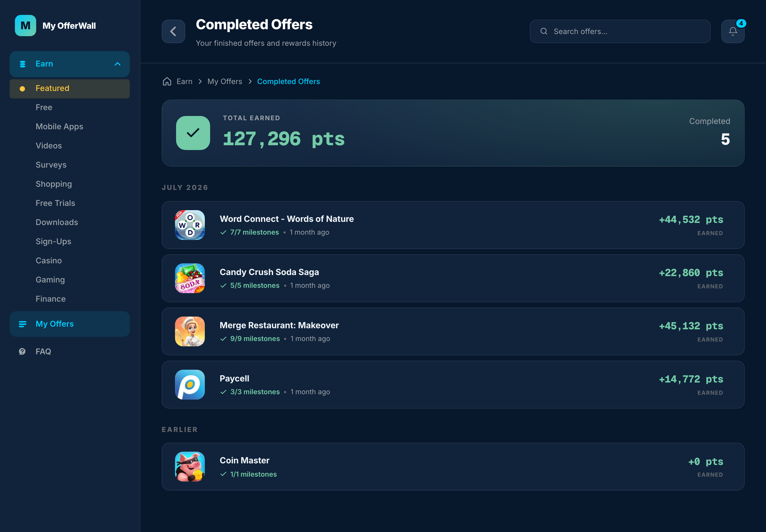
Task: Open Candy Crush Soda Saga title
Action: (269, 272)
